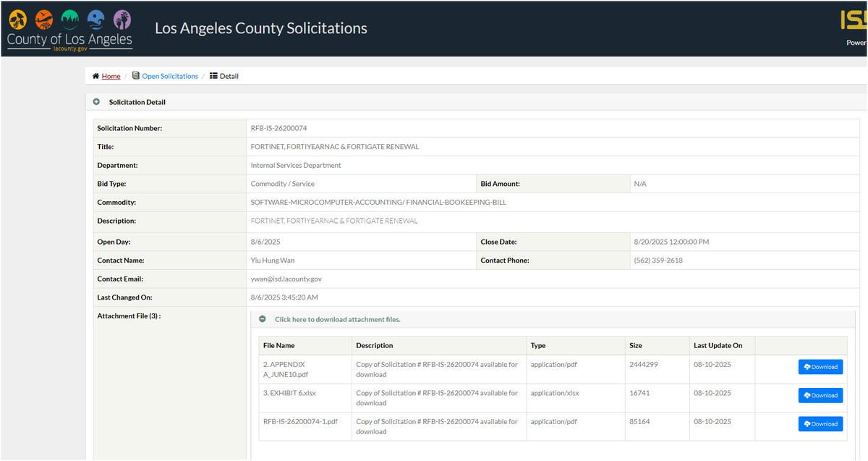Click the Open Solicitations book icon
868x461 pixels.
point(136,76)
